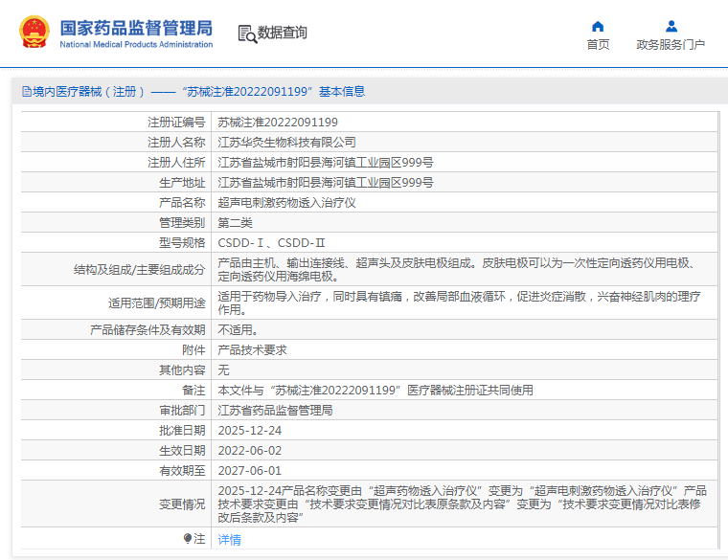Select registrant name 江苏华灸生物科技有限公司
728x560 pixels.
[280, 142]
